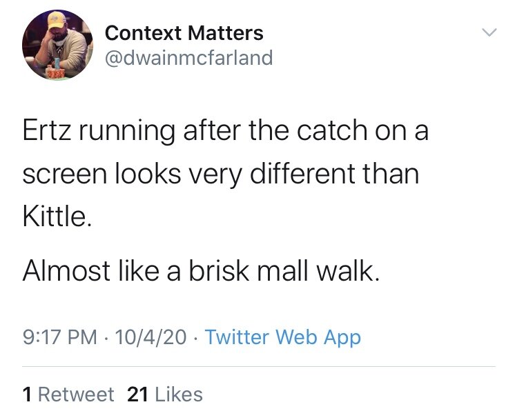
Task: Click the word 'Retweet' label
Action: (76, 394)
